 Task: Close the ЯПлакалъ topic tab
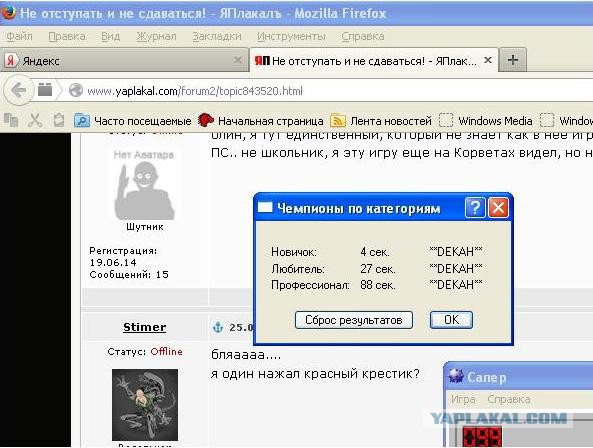tap(488, 60)
